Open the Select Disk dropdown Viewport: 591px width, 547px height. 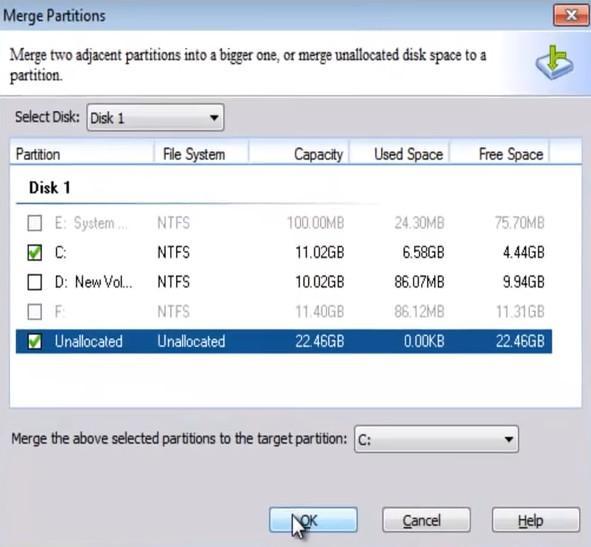155,118
